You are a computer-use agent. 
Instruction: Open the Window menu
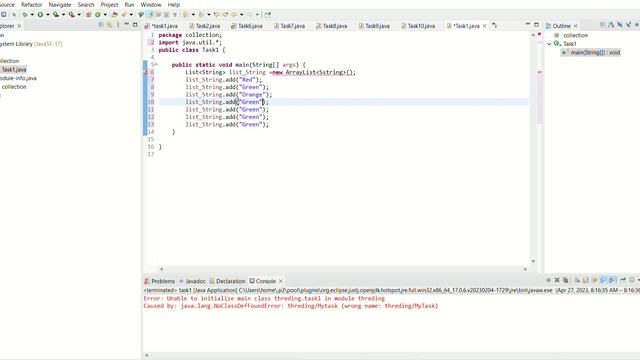click(x=151, y=4)
